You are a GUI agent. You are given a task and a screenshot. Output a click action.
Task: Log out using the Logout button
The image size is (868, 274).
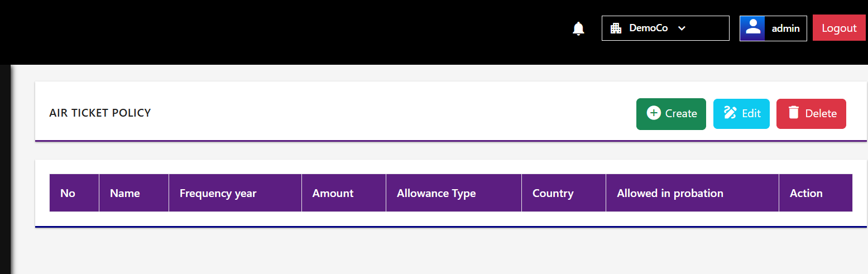(x=839, y=28)
